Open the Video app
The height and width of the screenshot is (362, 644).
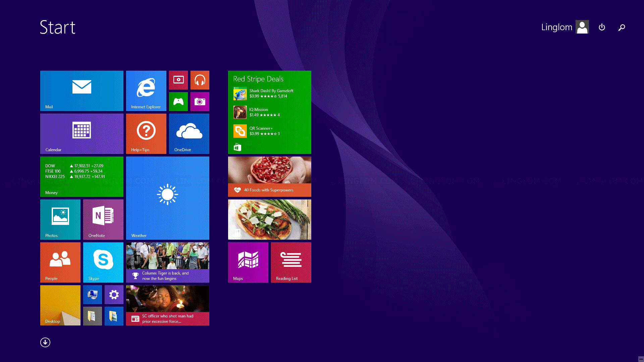click(178, 80)
